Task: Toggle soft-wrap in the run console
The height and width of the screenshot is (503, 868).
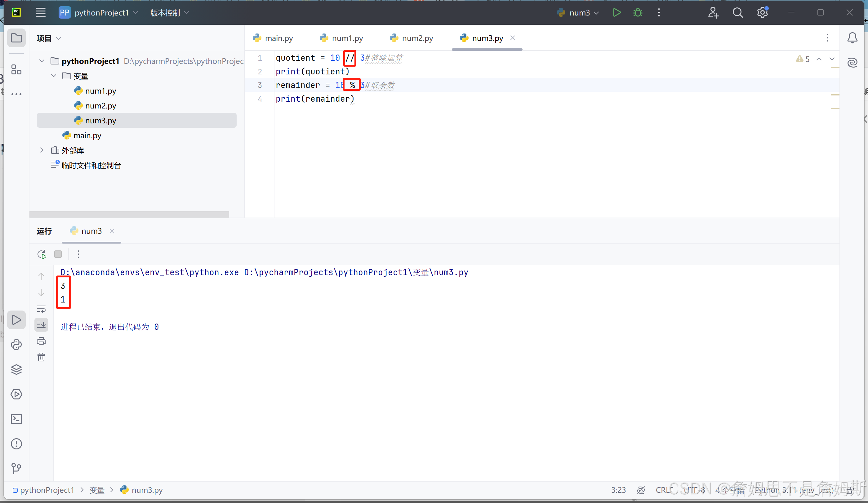Action: [41, 309]
